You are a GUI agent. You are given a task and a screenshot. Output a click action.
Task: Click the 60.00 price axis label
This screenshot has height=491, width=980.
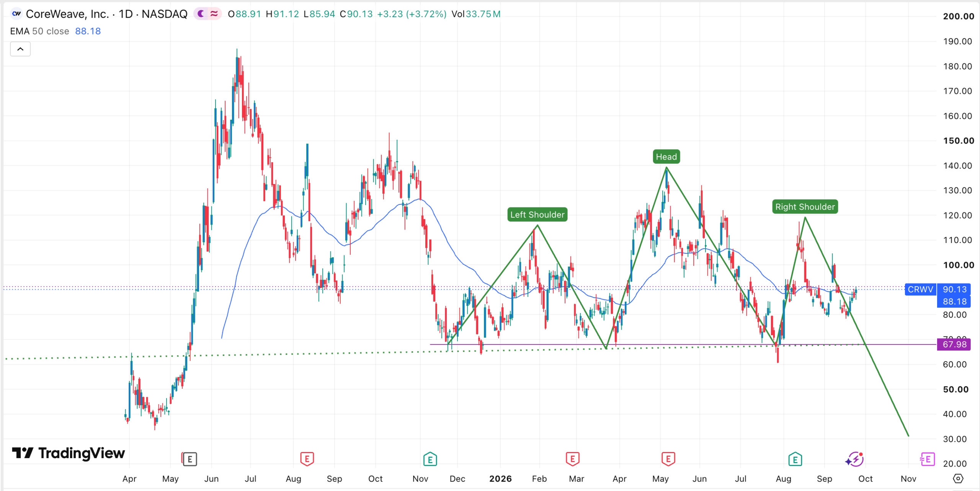tap(955, 364)
